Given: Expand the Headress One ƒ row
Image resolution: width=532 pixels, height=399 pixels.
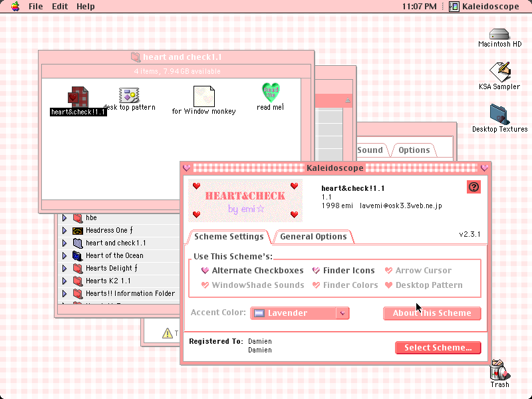Looking at the screenshot, I should tap(65, 231).
